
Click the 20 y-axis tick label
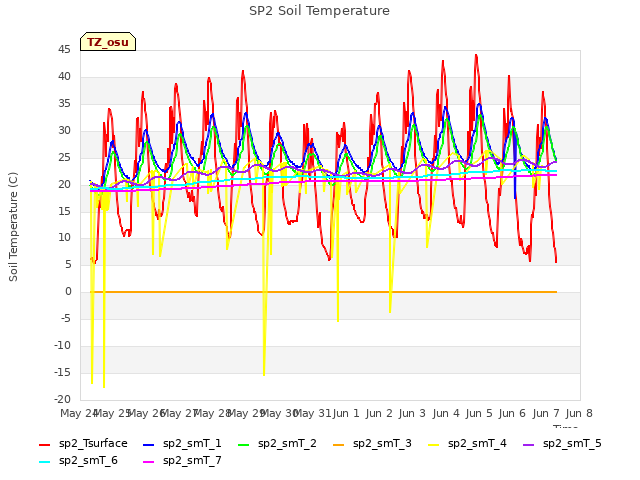pyautogui.click(x=64, y=184)
